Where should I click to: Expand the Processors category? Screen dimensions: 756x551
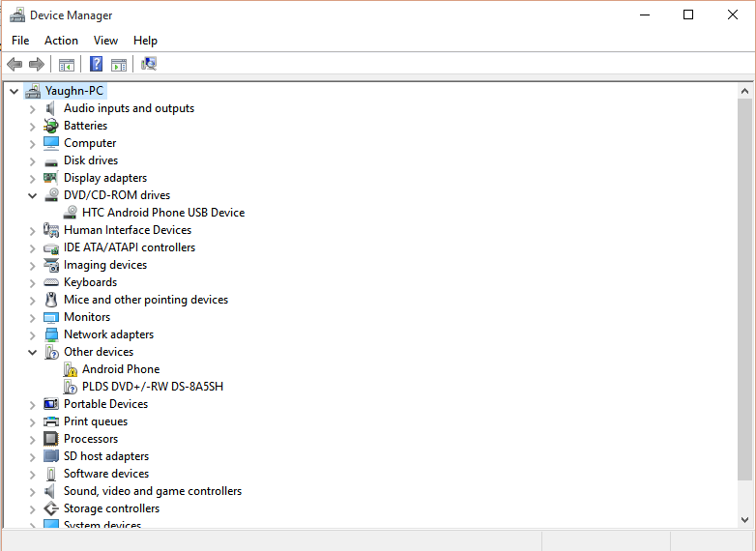(x=32, y=440)
